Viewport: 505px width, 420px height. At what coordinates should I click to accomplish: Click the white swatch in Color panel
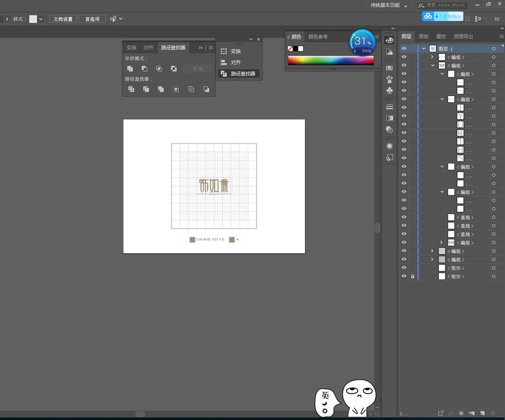coord(301,48)
